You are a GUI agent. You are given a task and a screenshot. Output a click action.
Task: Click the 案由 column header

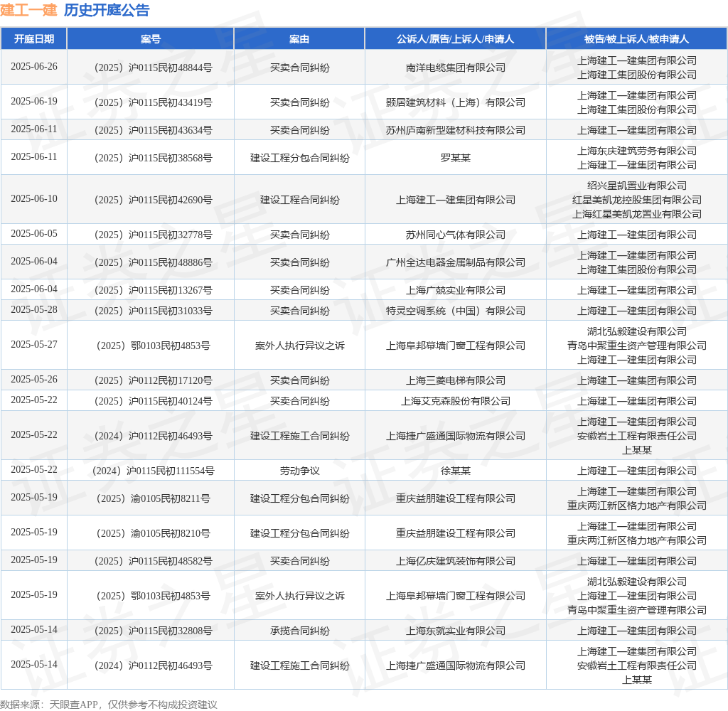[x=299, y=39]
